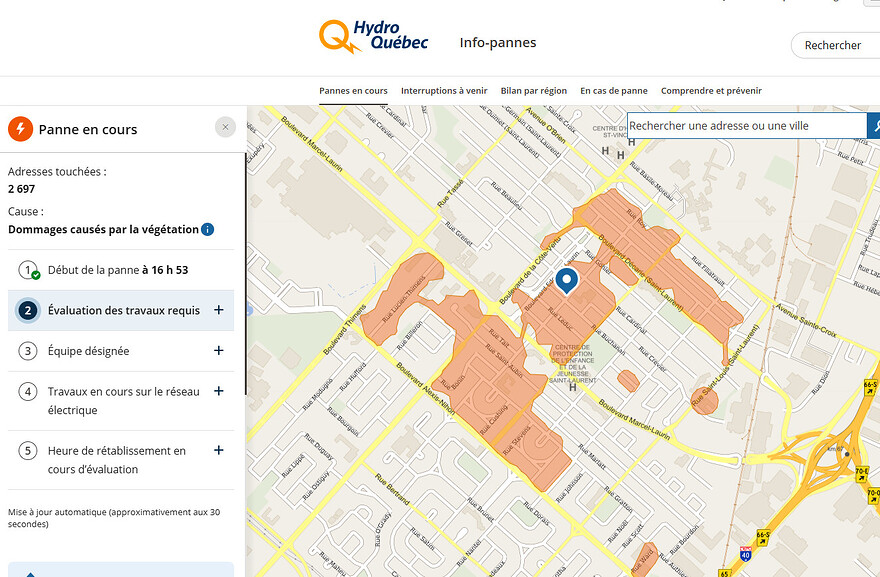880x577 pixels.
Task: Click the orange lightning bolt outage icon
Action: point(20,129)
